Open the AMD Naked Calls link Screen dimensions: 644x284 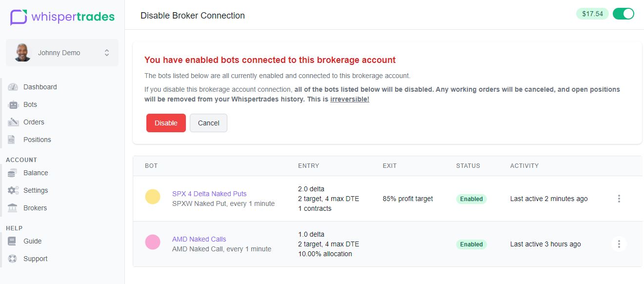click(x=199, y=239)
